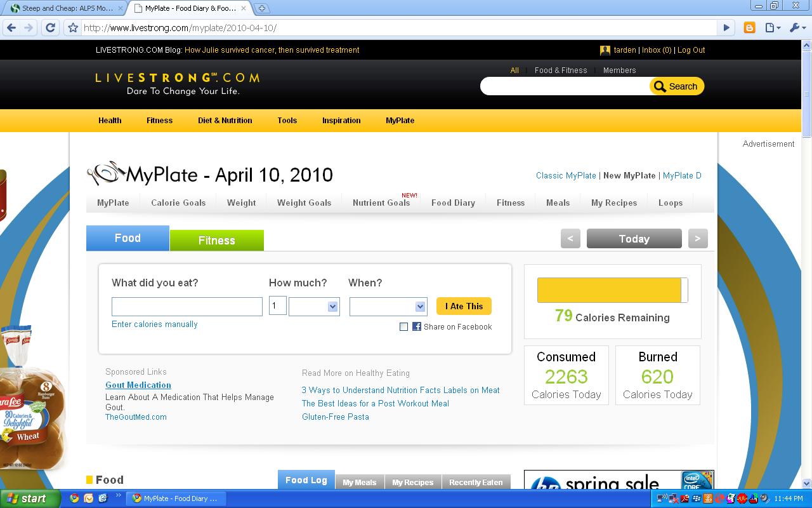Open Tools in the yellow bar
Image resolution: width=812 pixels, height=508 pixels.
tap(287, 120)
